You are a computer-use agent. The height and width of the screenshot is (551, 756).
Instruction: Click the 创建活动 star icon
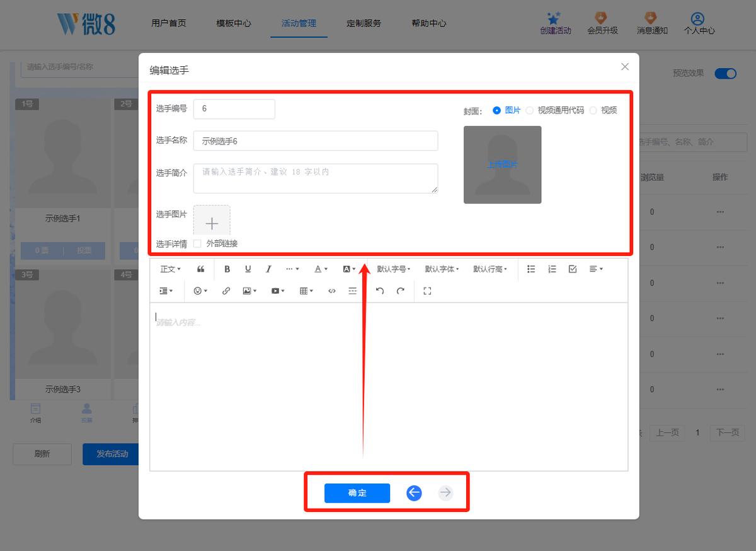point(554,18)
